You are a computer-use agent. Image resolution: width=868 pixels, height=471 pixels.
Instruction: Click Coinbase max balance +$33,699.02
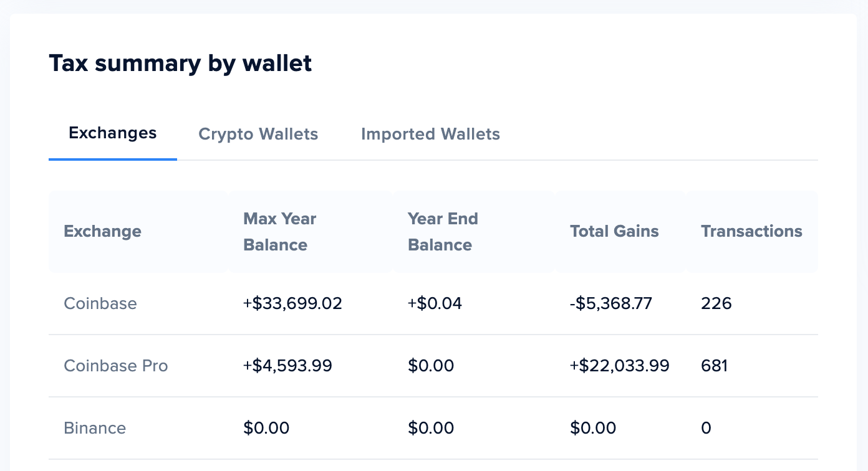pyautogui.click(x=292, y=303)
